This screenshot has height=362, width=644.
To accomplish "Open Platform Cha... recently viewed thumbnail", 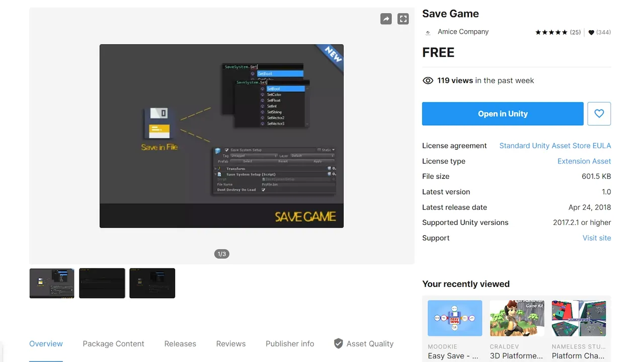I will click(x=579, y=318).
